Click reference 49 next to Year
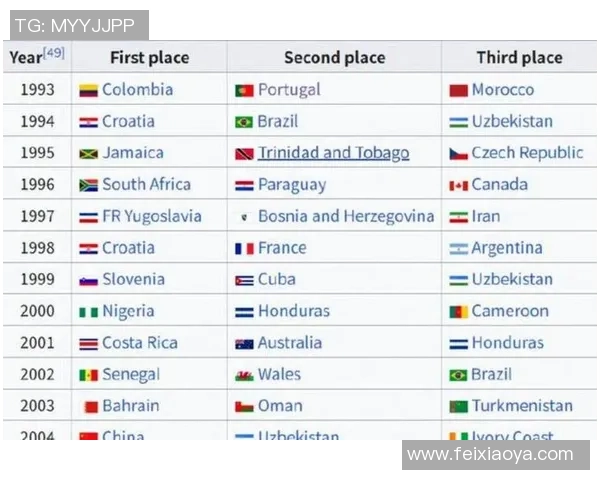Viewport: 600px width, 480px height. pyautogui.click(x=54, y=52)
